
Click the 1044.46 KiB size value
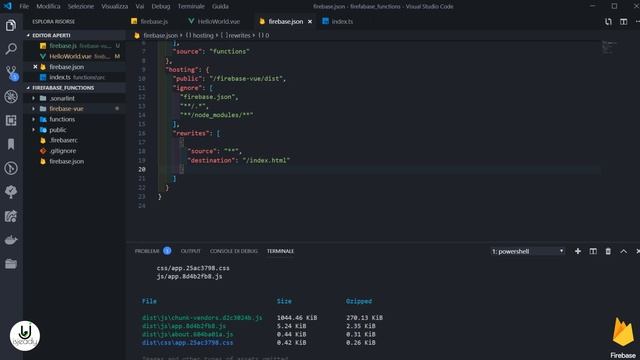coord(297,318)
